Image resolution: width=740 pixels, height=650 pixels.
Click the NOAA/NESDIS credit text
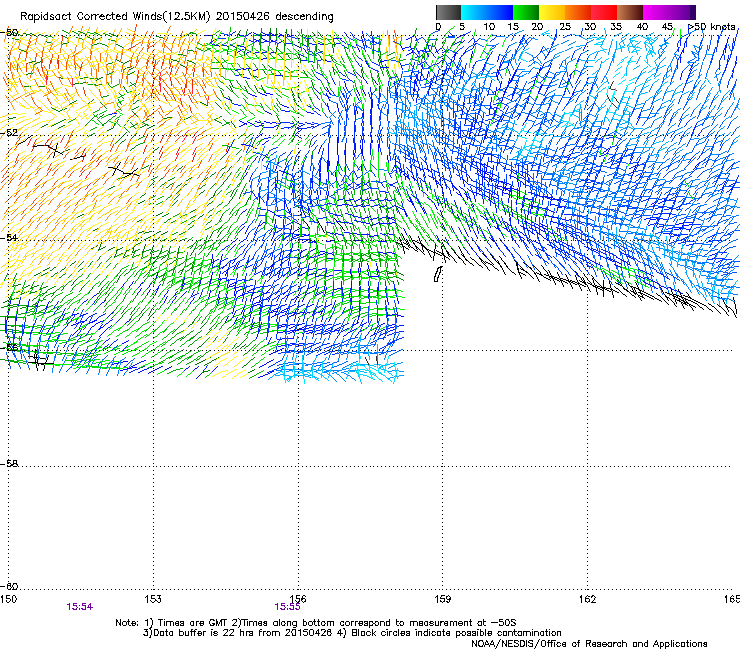click(589, 643)
